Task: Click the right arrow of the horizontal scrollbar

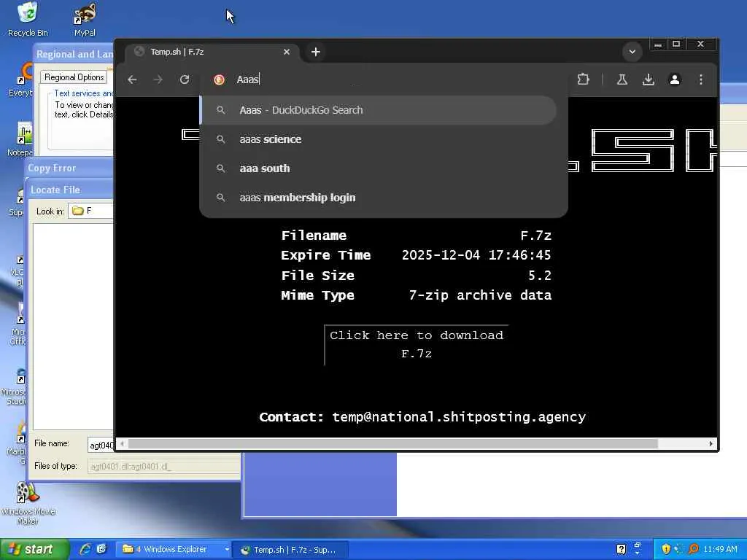Action: 711,444
